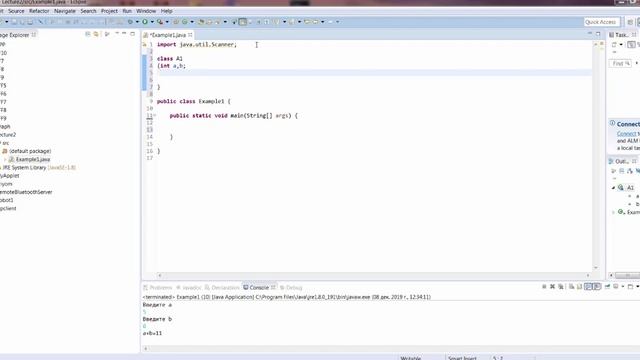Image resolution: width=640 pixels, height=360 pixels.
Task: Toggle Scroll Lock in Console toolbar
Action: [x=579, y=287]
